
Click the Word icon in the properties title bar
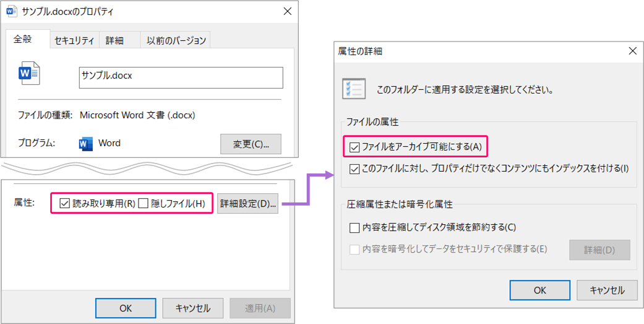pos(12,12)
